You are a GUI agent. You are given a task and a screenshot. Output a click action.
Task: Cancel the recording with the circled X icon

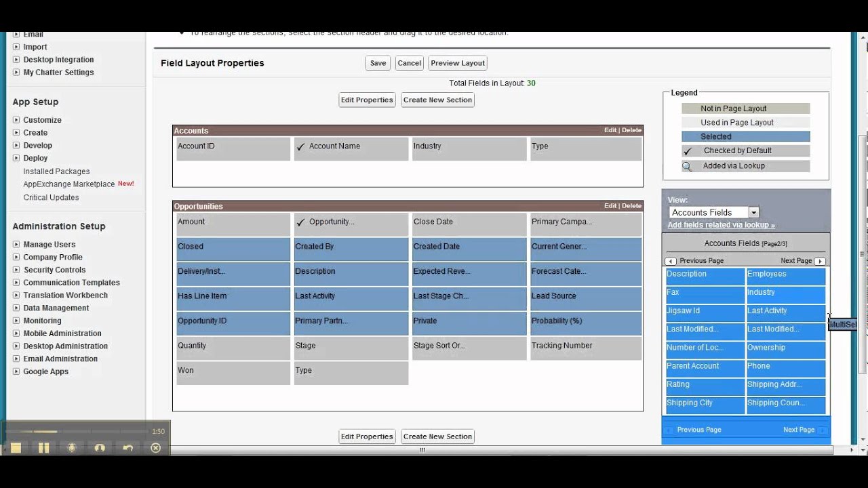pos(155,448)
